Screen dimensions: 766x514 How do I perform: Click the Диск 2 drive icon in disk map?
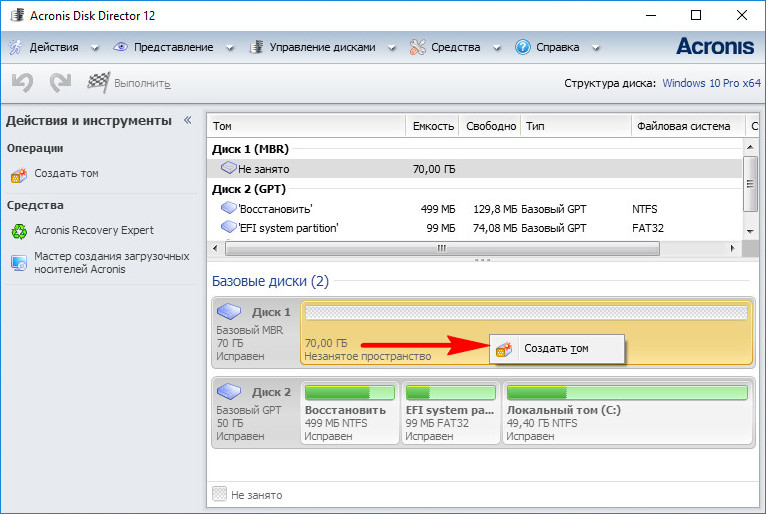[229, 391]
